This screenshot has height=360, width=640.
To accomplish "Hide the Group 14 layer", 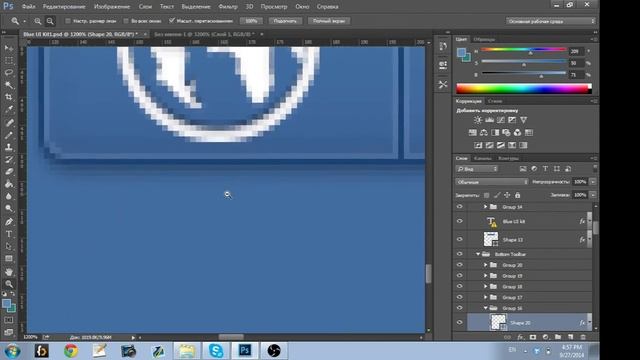I will tap(460, 207).
